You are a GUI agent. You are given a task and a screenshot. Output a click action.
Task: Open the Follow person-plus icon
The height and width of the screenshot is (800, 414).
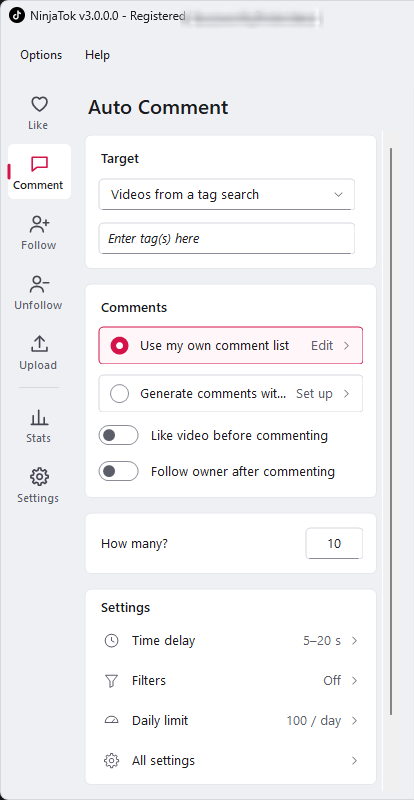39,224
